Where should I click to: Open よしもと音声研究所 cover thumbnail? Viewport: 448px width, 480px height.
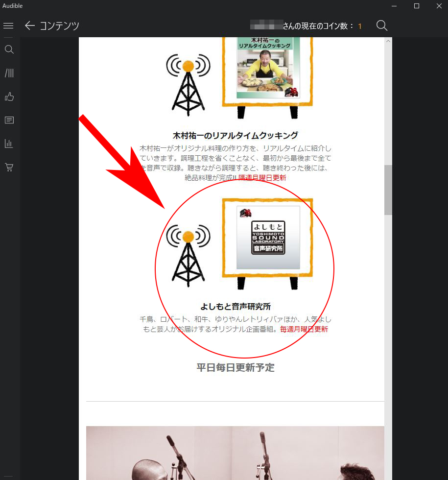point(268,238)
